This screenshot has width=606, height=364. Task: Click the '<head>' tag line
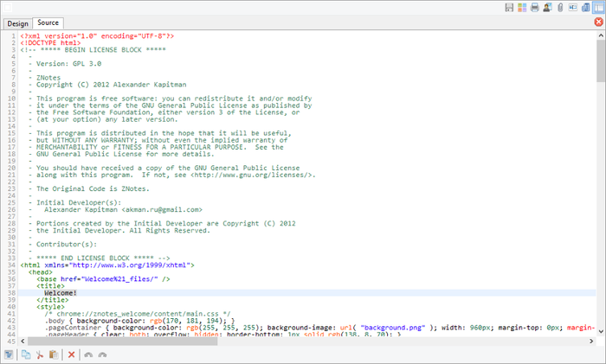tap(40, 272)
